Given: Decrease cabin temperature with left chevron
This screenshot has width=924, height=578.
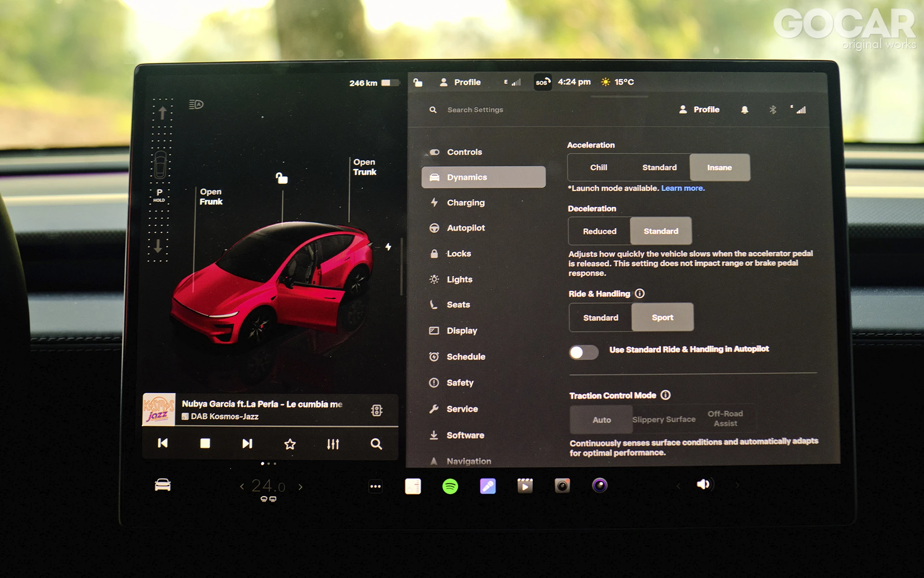Looking at the screenshot, I should point(242,487).
